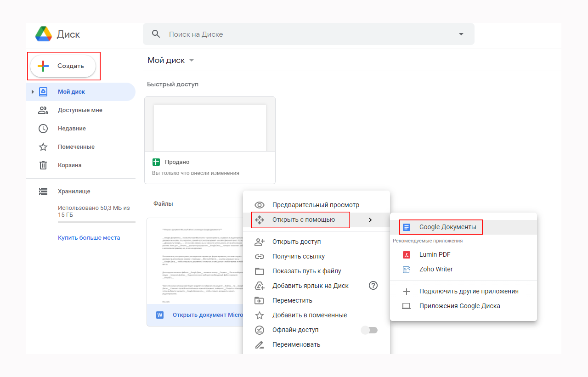This screenshot has height=377, width=588.
Task: Open Доступные мне section
Action: pos(81,110)
